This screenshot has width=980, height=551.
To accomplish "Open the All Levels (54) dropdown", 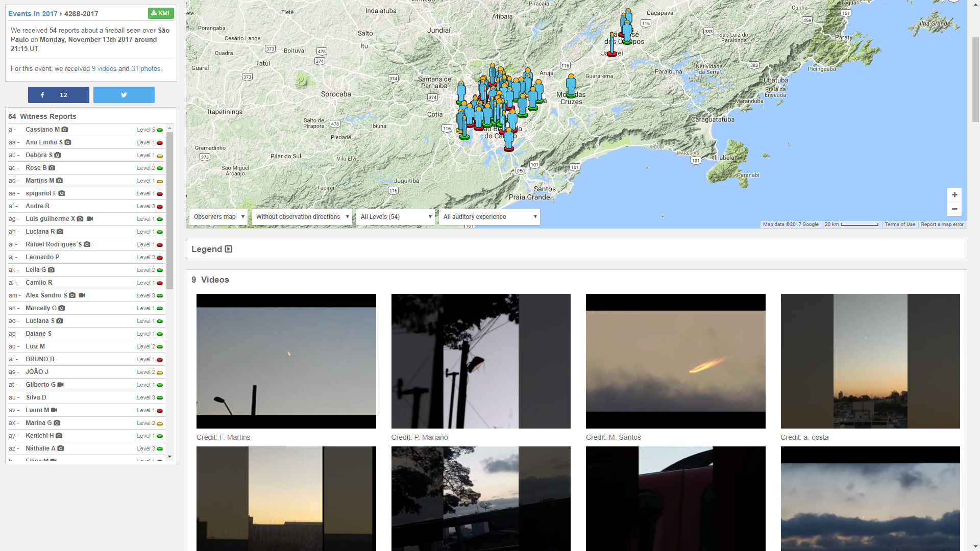I will 396,217.
